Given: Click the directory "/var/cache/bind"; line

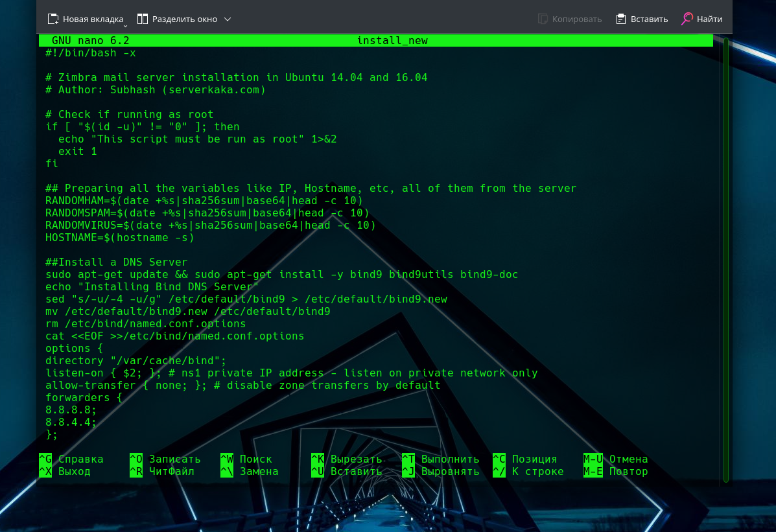Looking at the screenshot, I should [x=136, y=361].
